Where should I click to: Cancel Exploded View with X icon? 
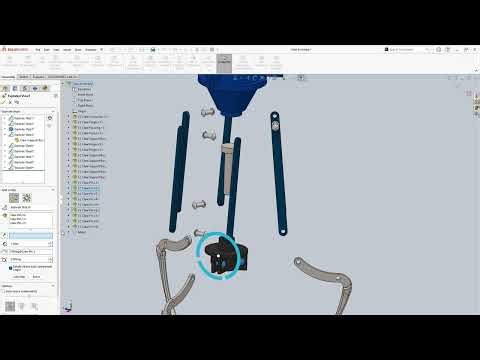tap(10, 102)
